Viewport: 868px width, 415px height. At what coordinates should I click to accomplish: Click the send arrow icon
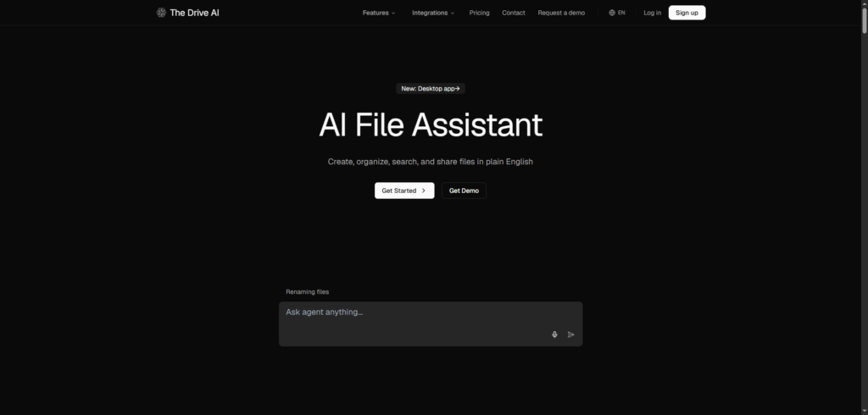click(x=570, y=335)
